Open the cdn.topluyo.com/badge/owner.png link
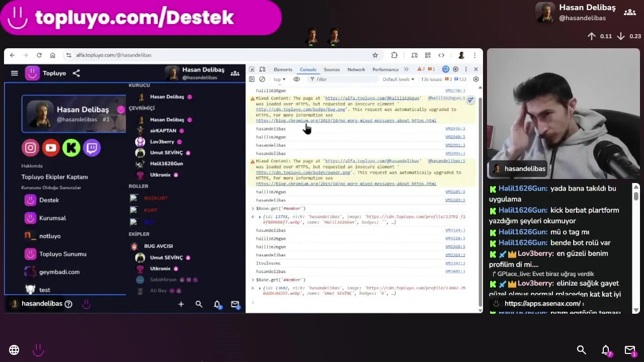Viewport: 644px width, 362px height. pos(303,172)
